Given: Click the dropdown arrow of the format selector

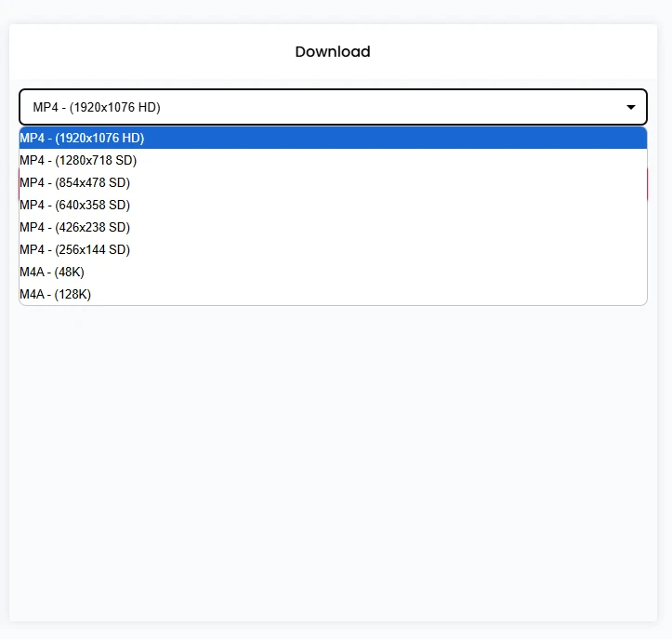Looking at the screenshot, I should point(631,108).
